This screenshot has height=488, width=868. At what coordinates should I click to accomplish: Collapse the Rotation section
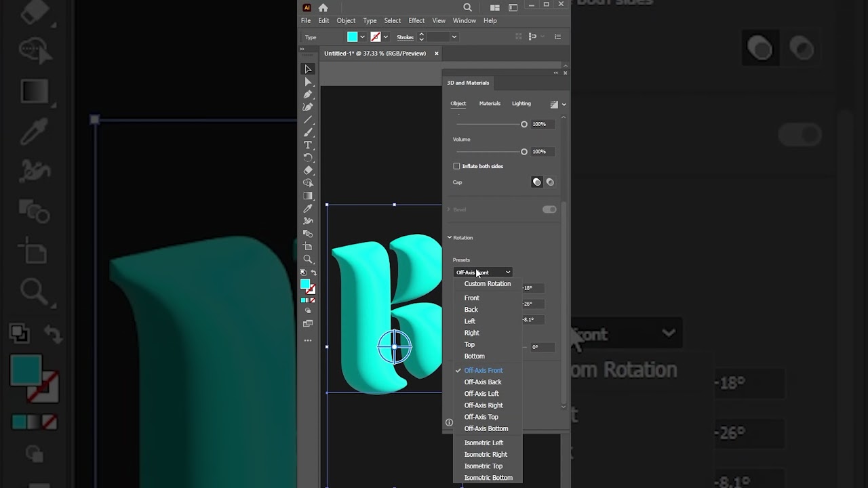click(x=449, y=238)
